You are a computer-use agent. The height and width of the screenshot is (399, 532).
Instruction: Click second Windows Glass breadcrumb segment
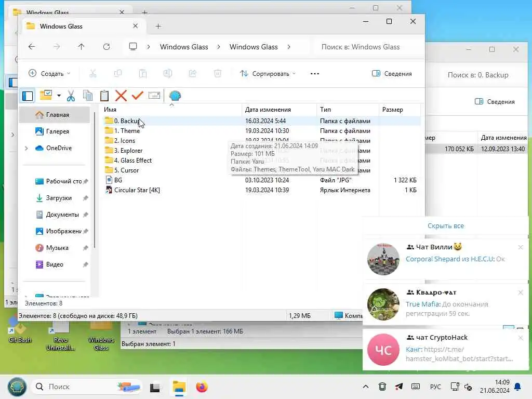click(254, 47)
